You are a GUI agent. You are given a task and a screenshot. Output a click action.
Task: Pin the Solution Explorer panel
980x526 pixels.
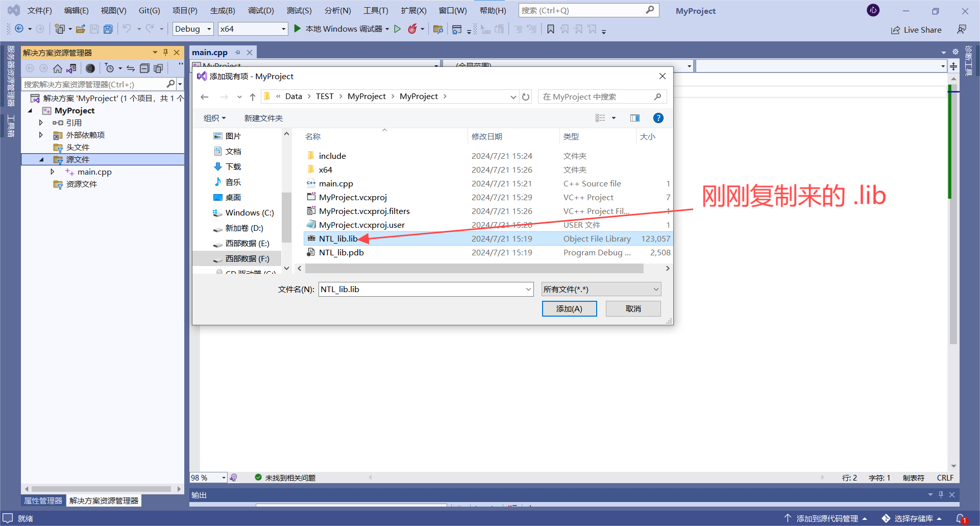165,53
